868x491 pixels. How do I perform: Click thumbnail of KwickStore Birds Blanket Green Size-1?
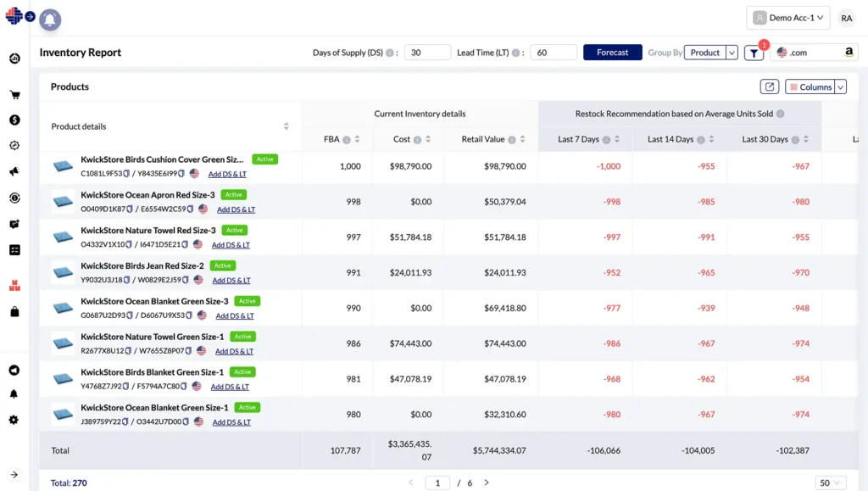pos(63,378)
